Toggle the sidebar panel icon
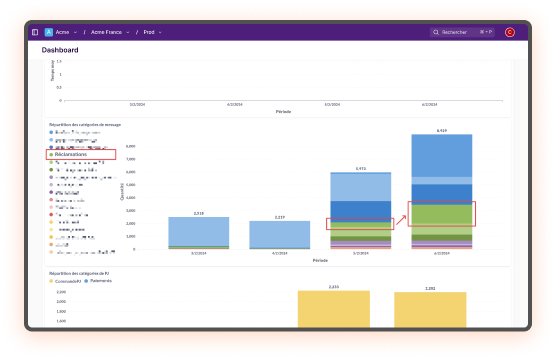The width and height of the screenshot is (556, 360). click(x=35, y=32)
